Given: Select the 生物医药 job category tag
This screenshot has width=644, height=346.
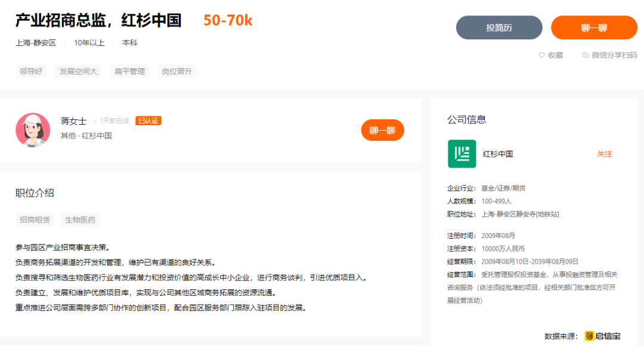Looking at the screenshot, I should pos(82,220).
